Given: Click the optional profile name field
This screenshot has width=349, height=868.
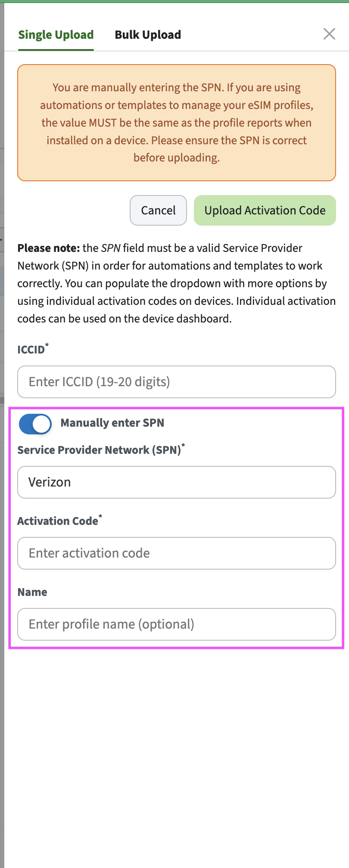Looking at the screenshot, I should click(x=177, y=624).
